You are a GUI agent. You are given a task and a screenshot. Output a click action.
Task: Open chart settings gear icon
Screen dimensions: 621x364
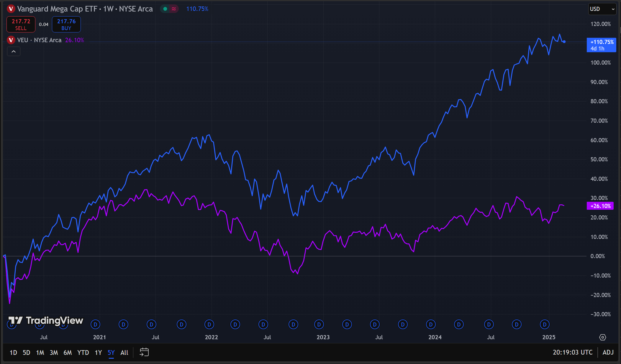[x=603, y=337]
